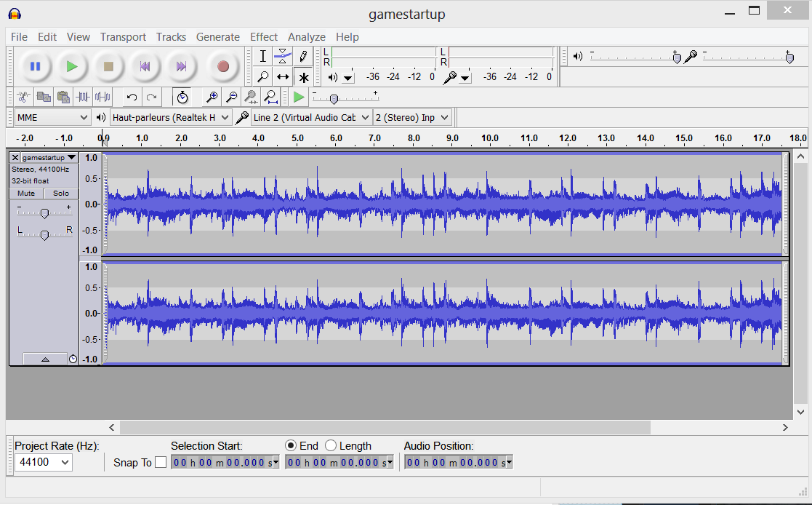This screenshot has width=812, height=505.
Task: Fit project in window zoom icon
Action: 271,97
